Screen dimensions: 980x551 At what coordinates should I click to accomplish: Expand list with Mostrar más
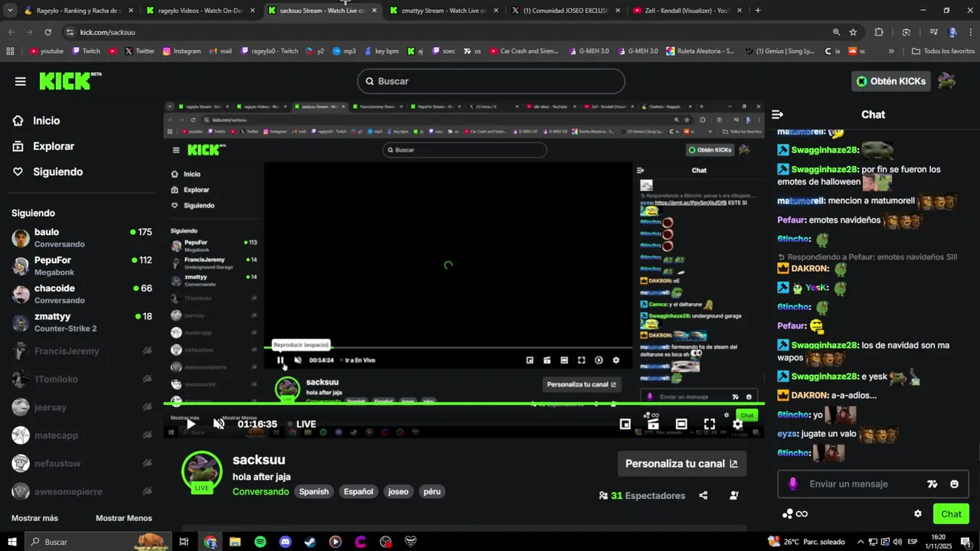click(34, 518)
